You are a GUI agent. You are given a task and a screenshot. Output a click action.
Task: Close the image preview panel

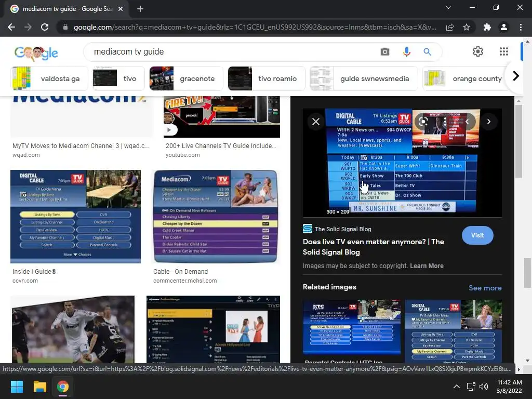click(x=316, y=122)
